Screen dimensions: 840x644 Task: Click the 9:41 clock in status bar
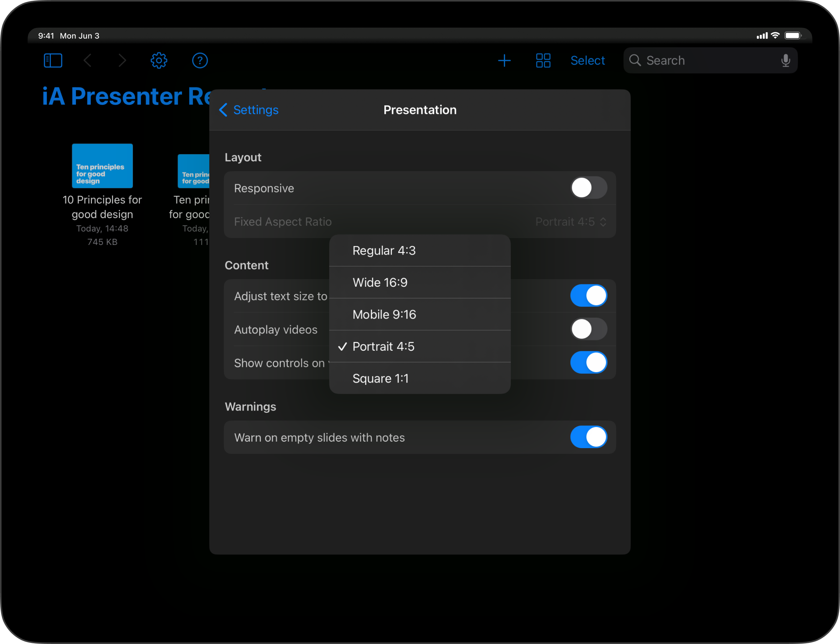pos(46,36)
